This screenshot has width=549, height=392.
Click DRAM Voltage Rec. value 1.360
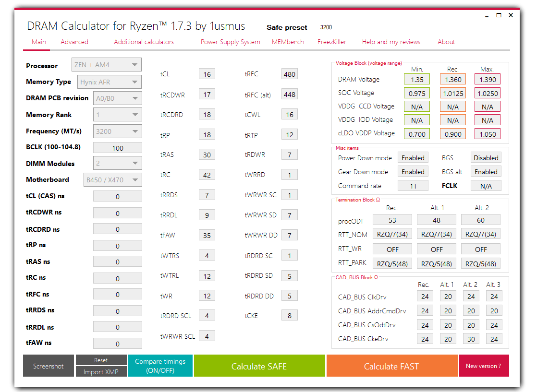pyautogui.click(x=453, y=79)
